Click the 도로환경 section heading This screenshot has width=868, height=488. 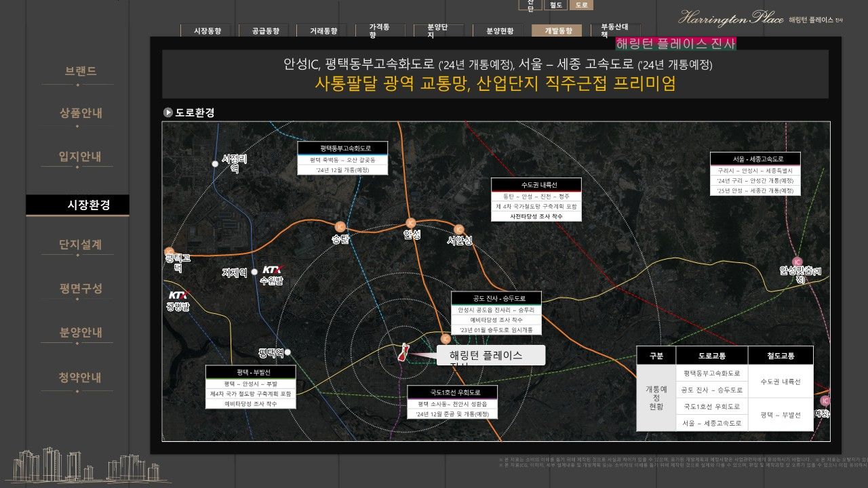tap(195, 113)
